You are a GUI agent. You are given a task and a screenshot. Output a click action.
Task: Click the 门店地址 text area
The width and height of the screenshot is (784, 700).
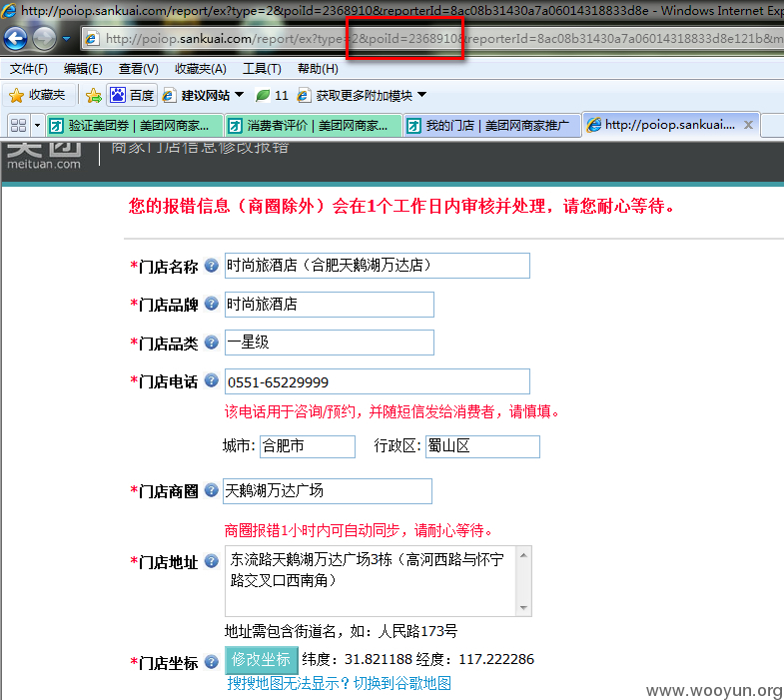click(370, 581)
